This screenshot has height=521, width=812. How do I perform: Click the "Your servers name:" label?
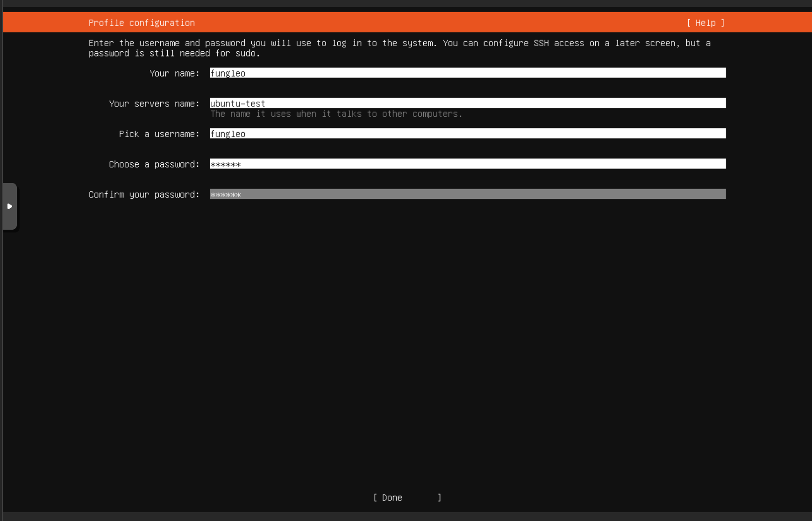coord(154,104)
